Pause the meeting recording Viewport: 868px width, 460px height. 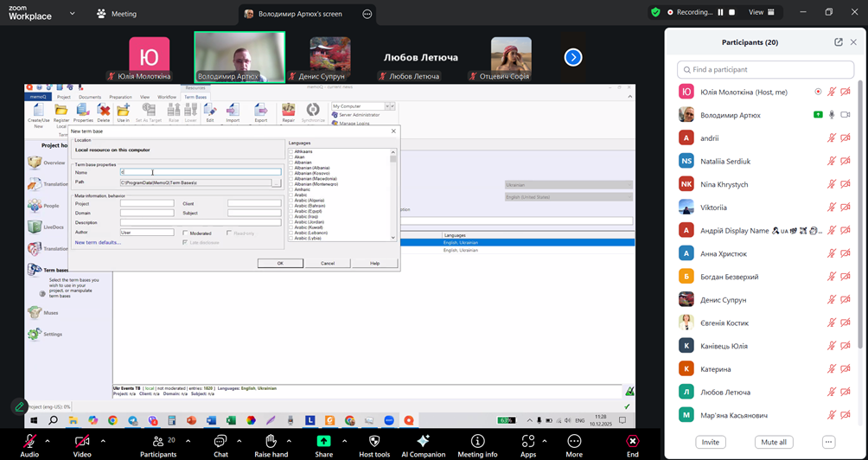click(720, 12)
